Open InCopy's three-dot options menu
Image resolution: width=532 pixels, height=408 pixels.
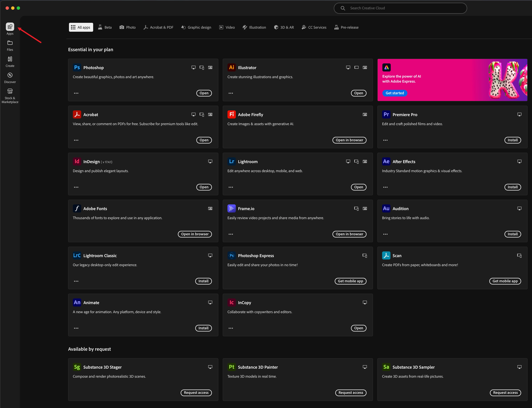click(231, 328)
